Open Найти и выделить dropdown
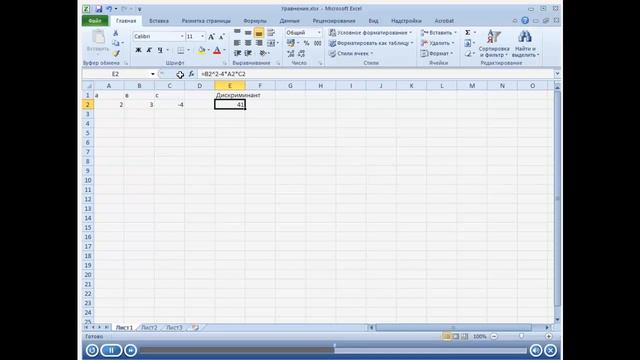The width and height of the screenshot is (640, 360). (525, 44)
